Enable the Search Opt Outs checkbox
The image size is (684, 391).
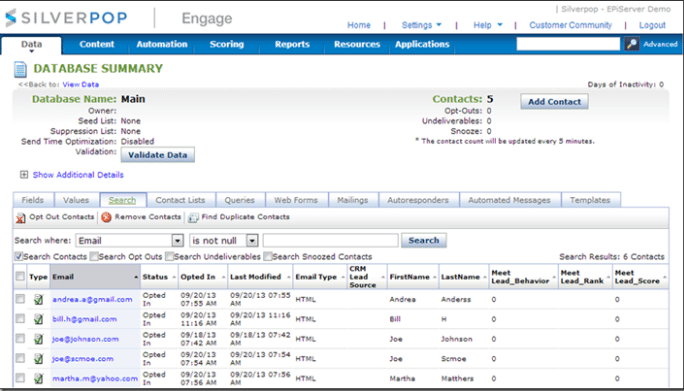pos(94,256)
